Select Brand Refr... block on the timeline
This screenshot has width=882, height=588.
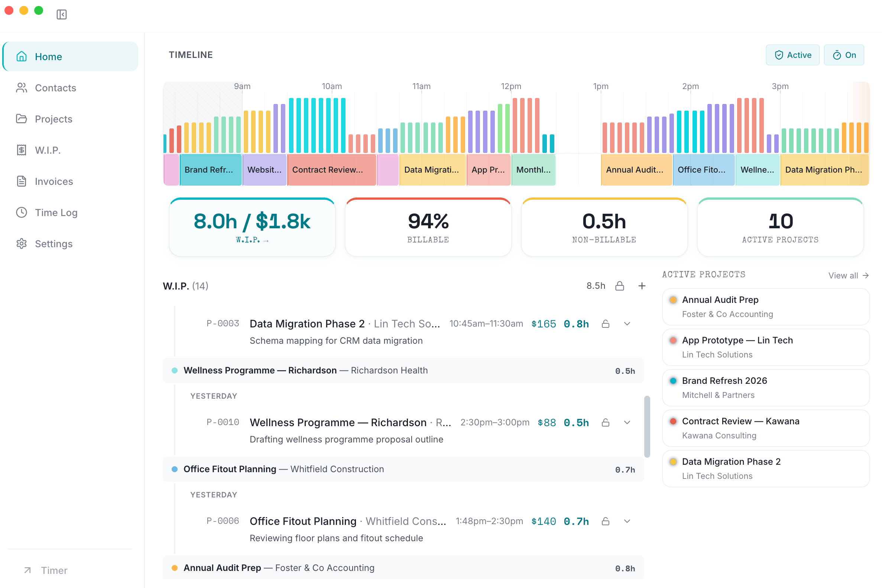[x=211, y=170]
